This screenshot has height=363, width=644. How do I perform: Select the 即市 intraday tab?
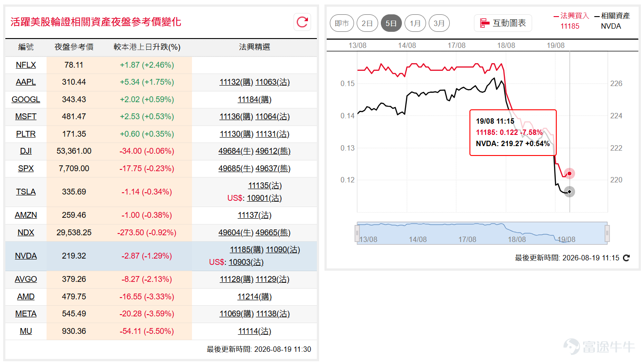(x=342, y=23)
